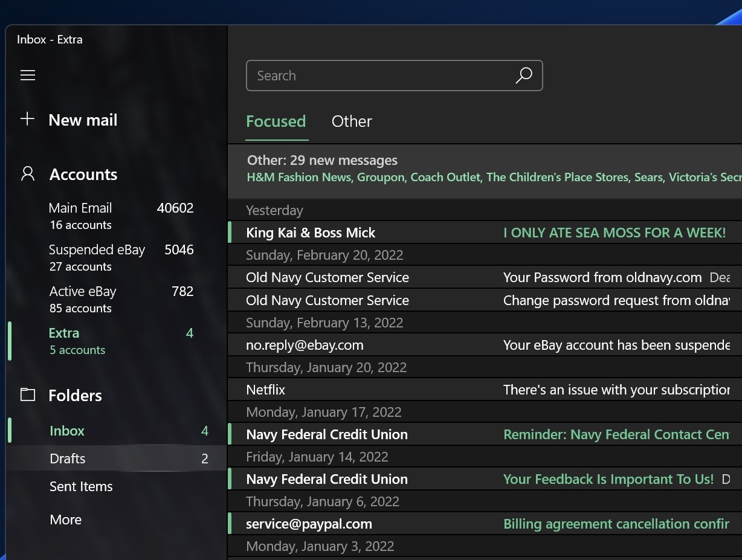Image resolution: width=742 pixels, height=560 pixels.
Task: Select the Extra account group
Action: point(117,341)
